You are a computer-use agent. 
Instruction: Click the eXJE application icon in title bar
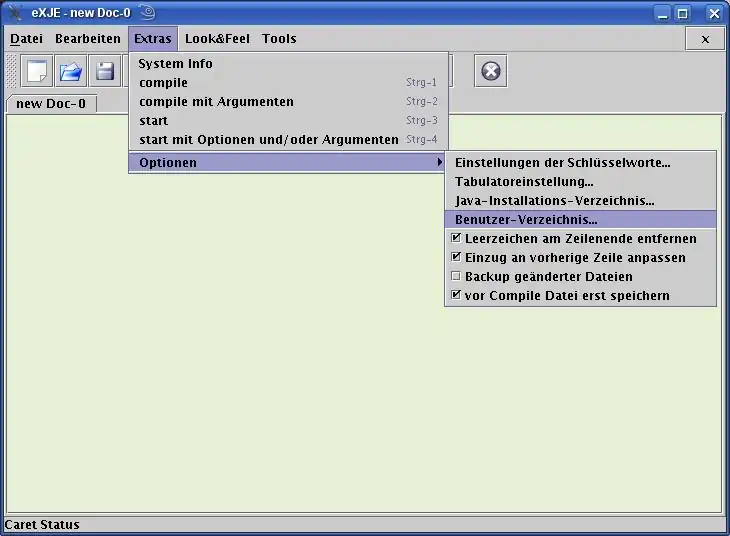pyautogui.click(x=15, y=13)
